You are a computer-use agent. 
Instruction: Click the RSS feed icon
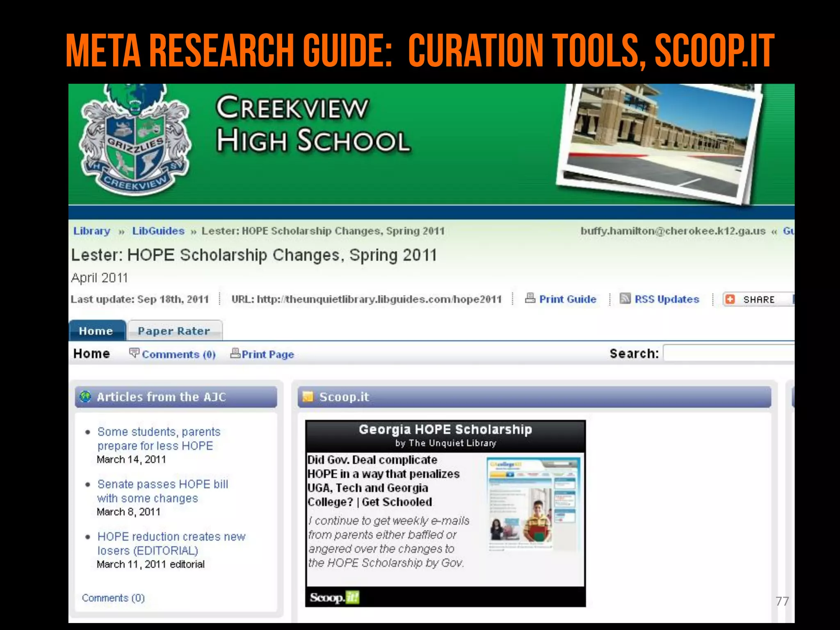point(625,298)
